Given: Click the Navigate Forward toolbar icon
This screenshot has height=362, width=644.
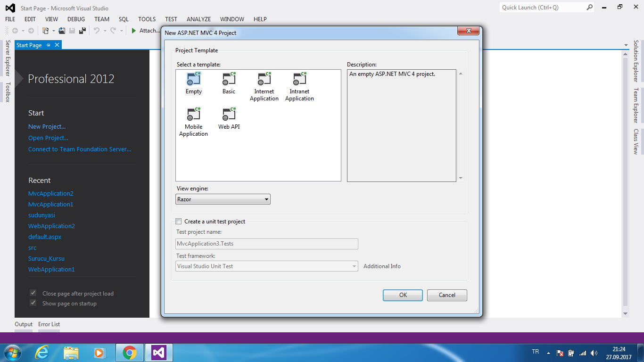Looking at the screenshot, I should [x=31, y=31].
